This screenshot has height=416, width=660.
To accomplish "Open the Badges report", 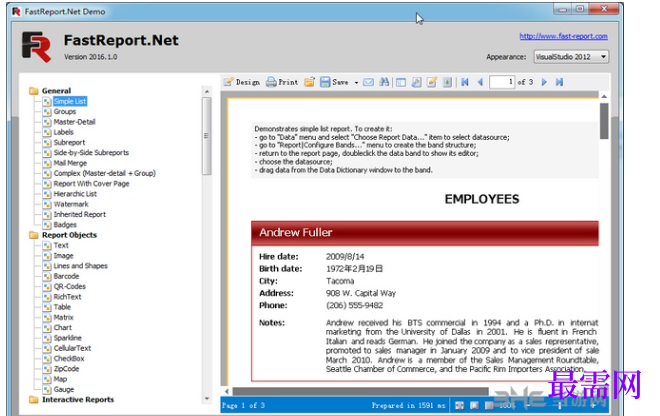I will [x=65, y=225].
